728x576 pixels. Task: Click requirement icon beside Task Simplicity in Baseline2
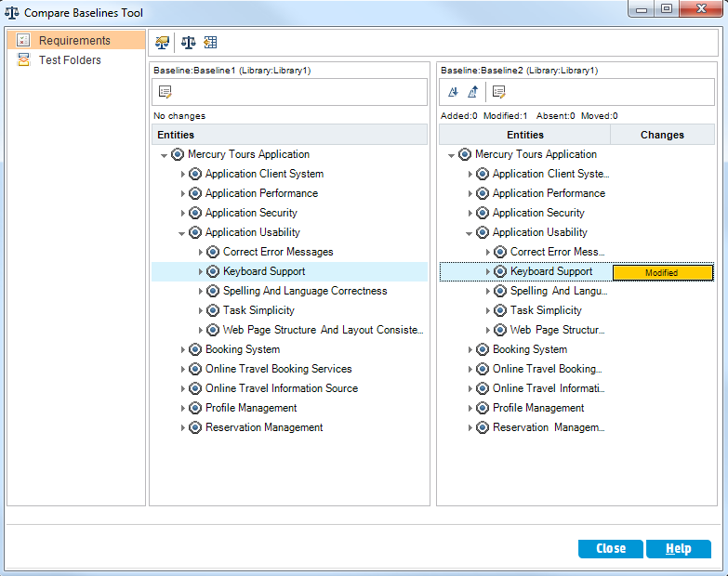[x=500, y=310]
